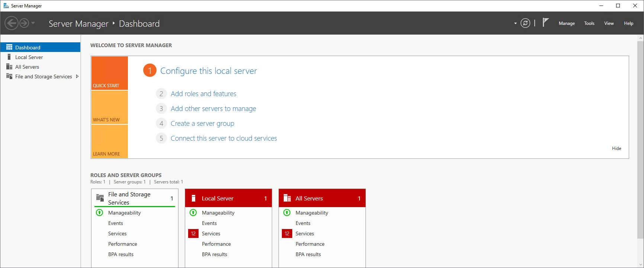Select Dashboard in the sidebar

point(40,47)
